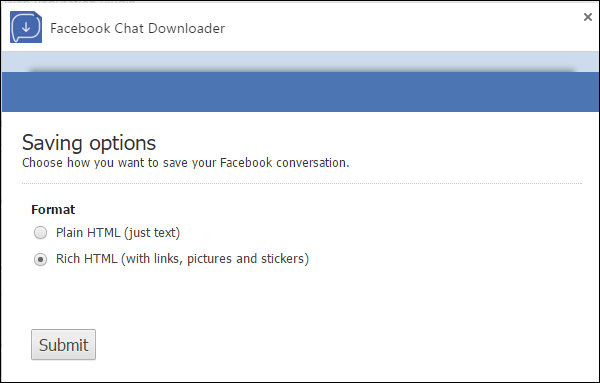Close the Facebook Chat Downloader dialog

(588, 17)
